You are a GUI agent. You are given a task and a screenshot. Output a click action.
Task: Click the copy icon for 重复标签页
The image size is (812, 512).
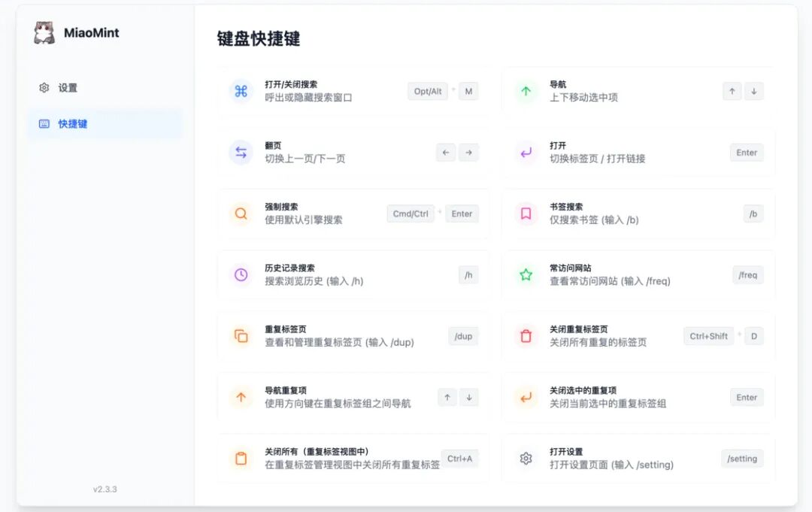(241, 336)
